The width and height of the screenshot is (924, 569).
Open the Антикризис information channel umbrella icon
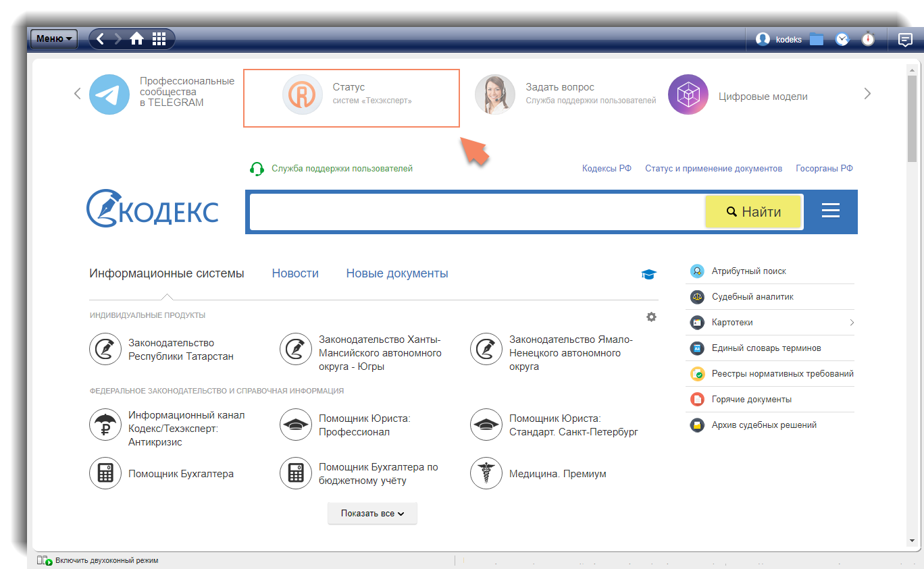[x=105, y=425]
